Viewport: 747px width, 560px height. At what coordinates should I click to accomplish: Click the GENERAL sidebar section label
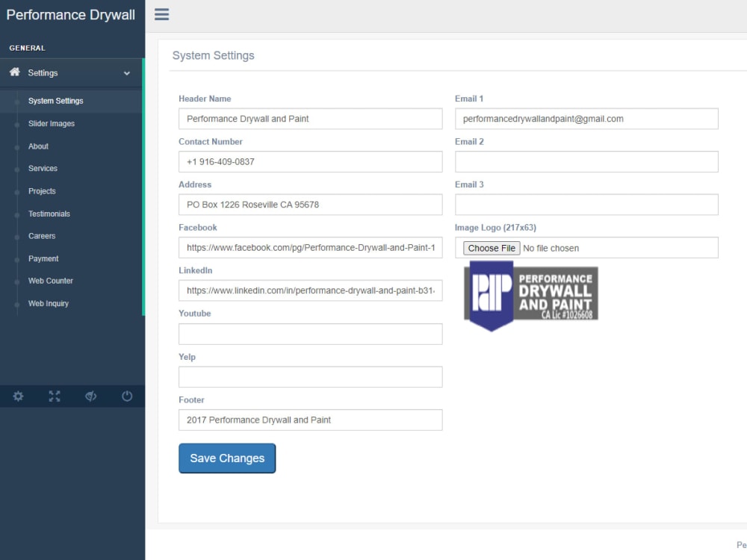click(27, 48)
